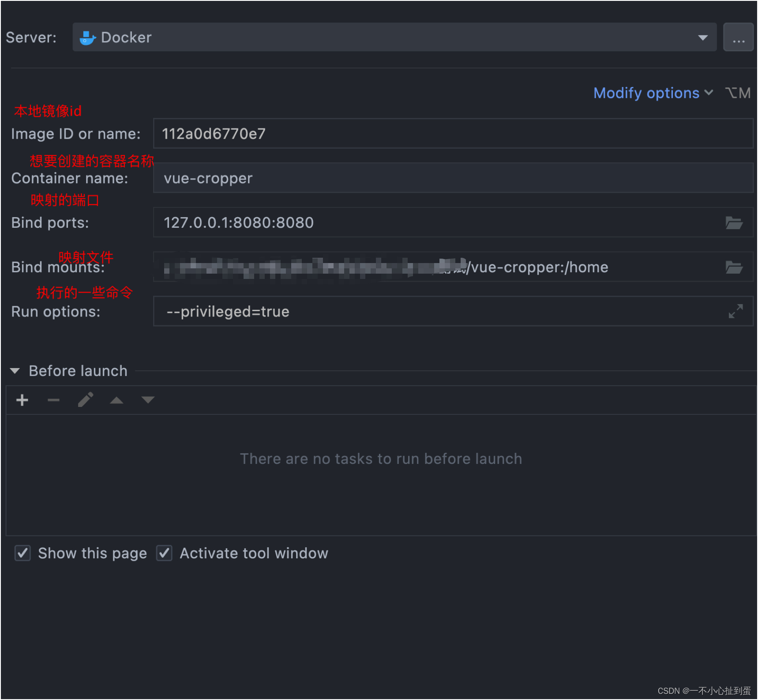
Task: Toggle Show this page checkbox
Action: coord(23,553)
